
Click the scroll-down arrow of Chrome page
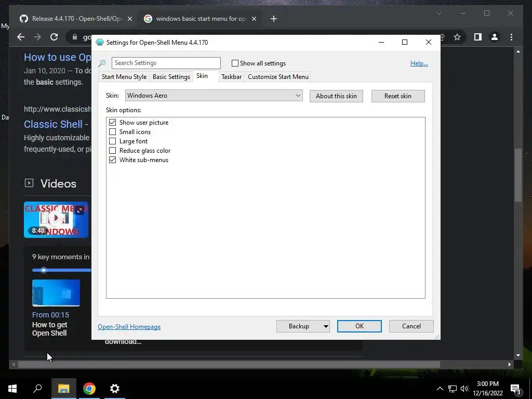[518, 355]
